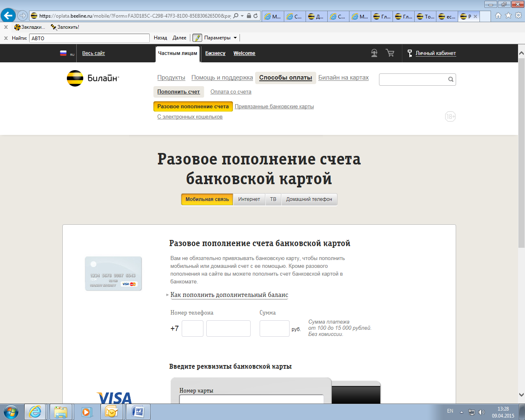525x420 pixels.
Task: Click 'Назад' in the Find bar
Action: (160, 38)
